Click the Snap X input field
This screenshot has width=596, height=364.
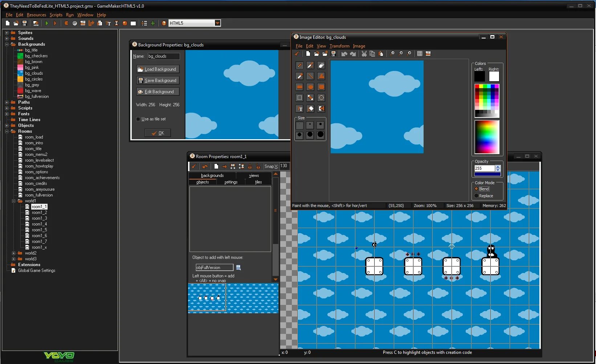[284, 166]
